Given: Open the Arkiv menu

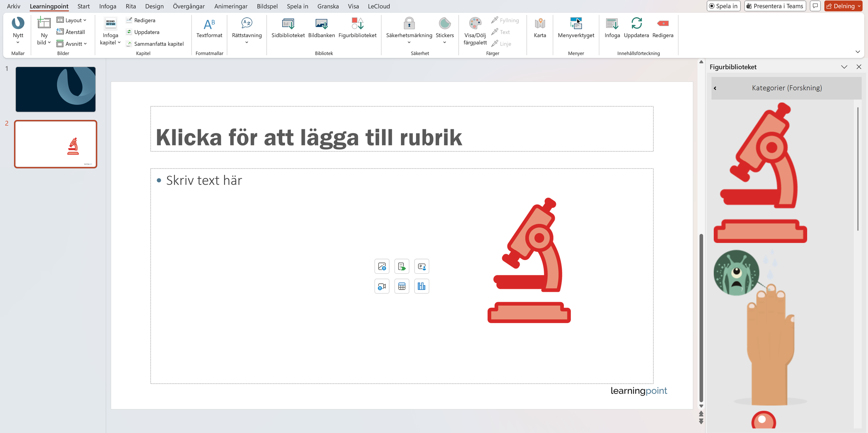Looking at the screenshot, I should [14, 6].
